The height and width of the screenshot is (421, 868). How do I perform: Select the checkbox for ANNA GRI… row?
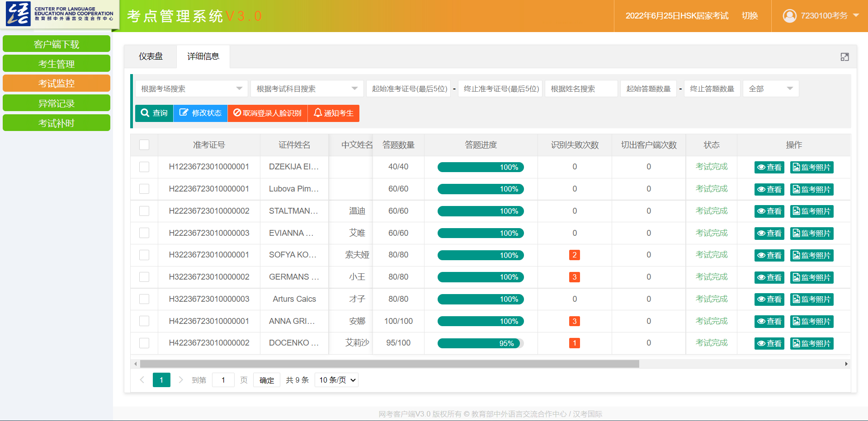[144, 321]
